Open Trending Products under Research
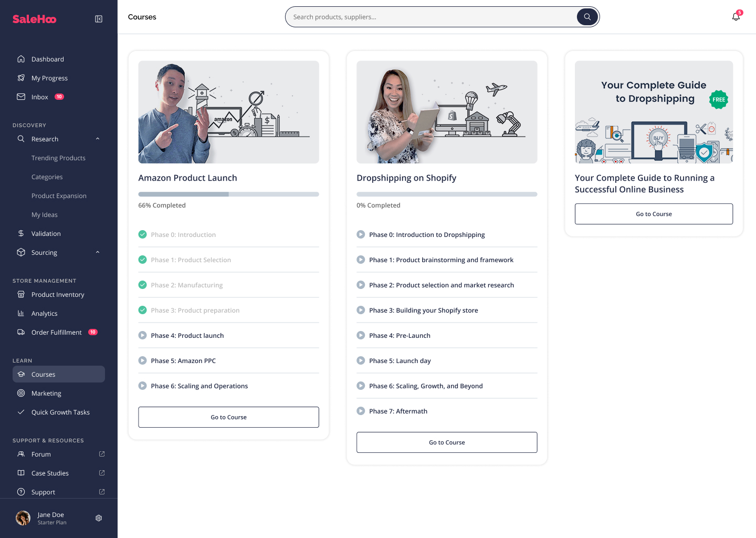 58,158
